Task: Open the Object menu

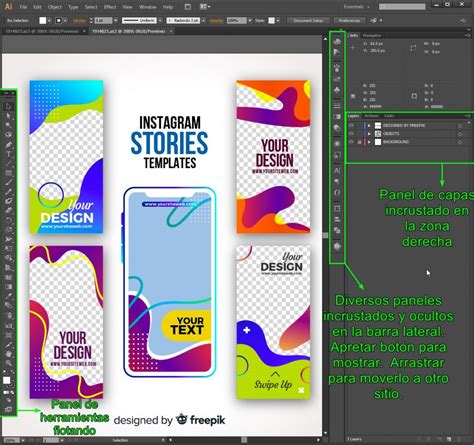Action: coord(55,7)
